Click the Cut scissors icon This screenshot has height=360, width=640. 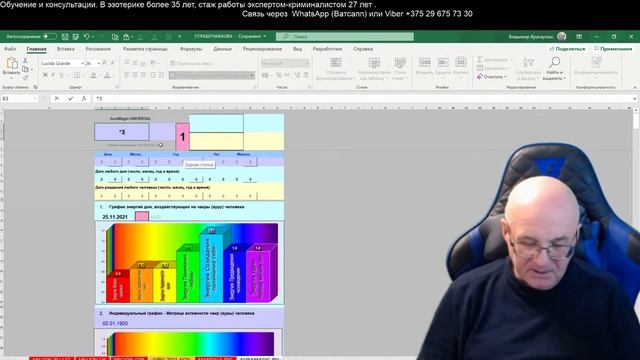pyautogui.click(x=25, y=60)
